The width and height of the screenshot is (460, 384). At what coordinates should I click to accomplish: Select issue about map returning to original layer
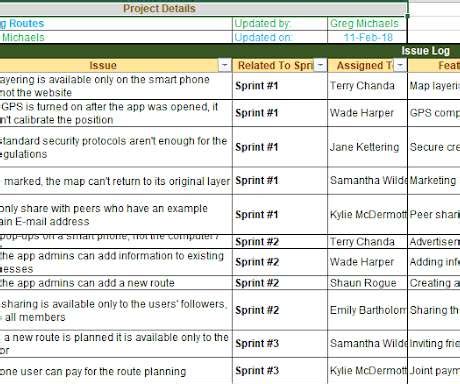(116, 181)
